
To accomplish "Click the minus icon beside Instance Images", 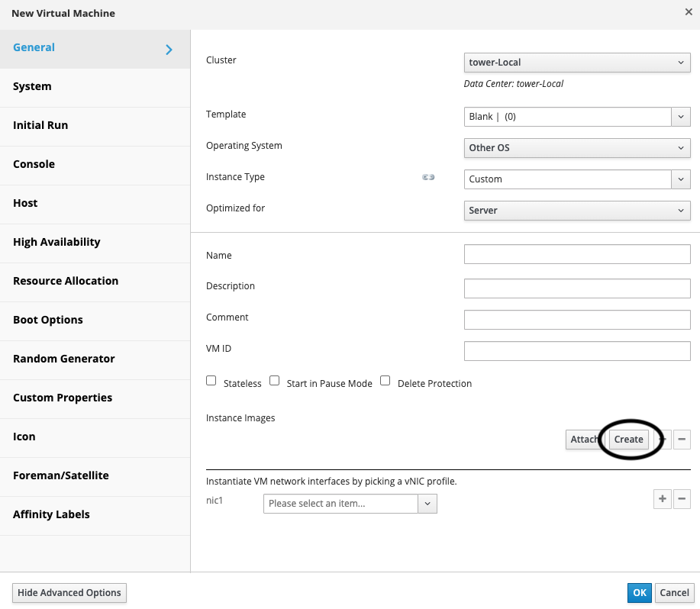I will (x=682, y=439).
